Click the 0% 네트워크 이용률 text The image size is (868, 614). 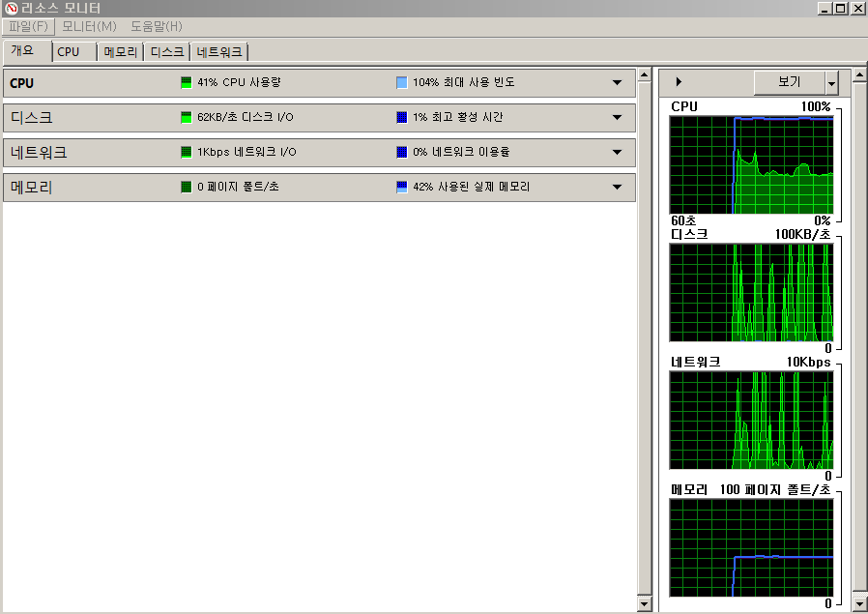point(461,152)
